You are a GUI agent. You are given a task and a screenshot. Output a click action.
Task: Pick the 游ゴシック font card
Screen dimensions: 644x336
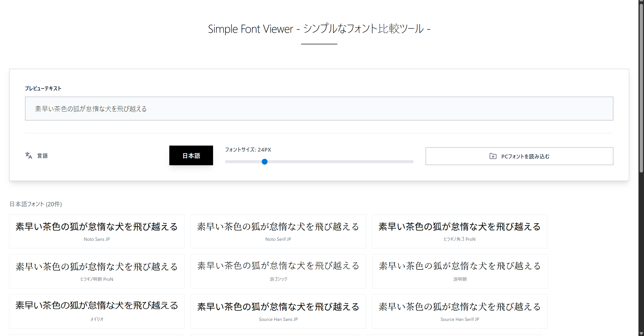(x=278, y=271)
